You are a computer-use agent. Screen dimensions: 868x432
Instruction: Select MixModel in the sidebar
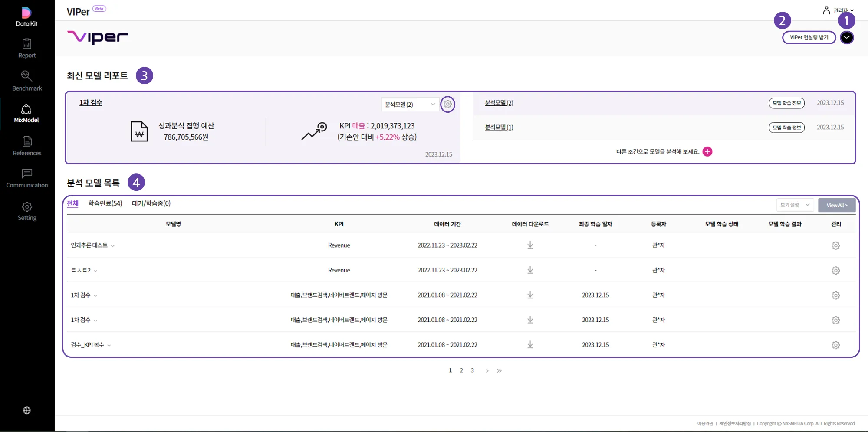[x=26, y=114]
